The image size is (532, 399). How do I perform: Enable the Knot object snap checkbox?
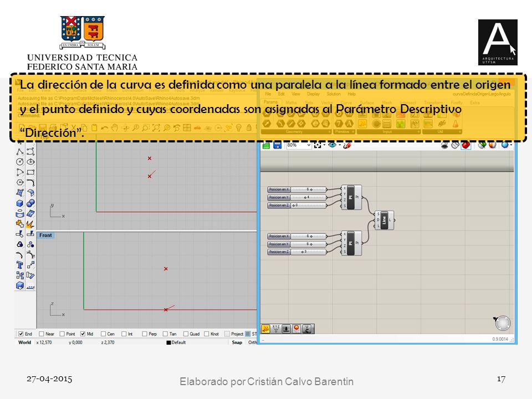[206, 334]
